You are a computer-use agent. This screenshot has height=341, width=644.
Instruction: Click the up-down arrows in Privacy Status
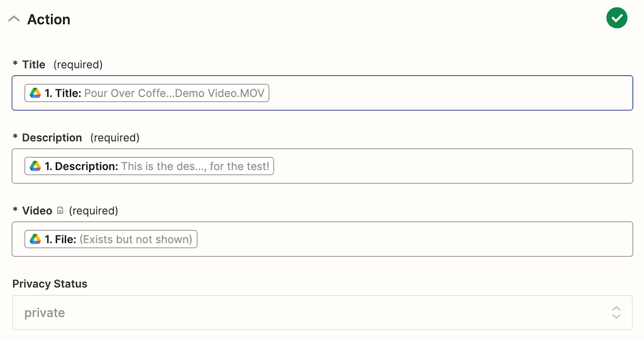(x=616, y=313)
